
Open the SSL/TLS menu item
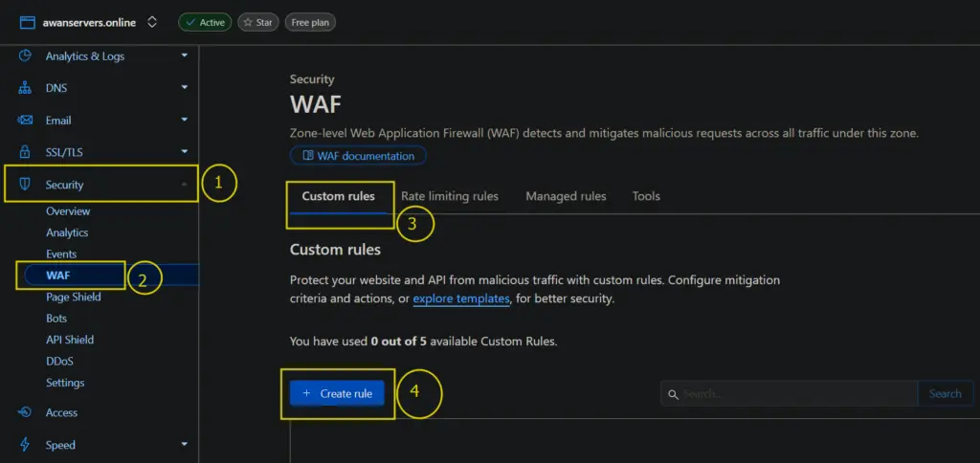click(x=64, y=152)
